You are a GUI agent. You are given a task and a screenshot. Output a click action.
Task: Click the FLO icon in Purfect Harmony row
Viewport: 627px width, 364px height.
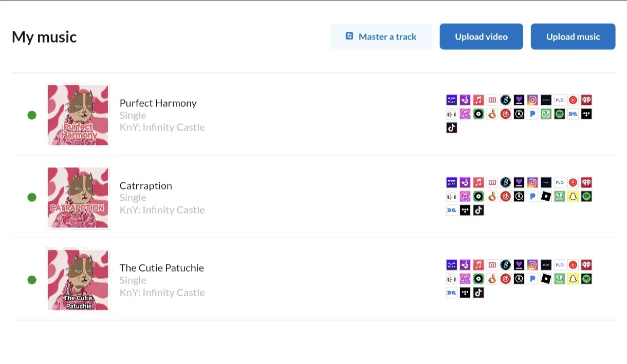pos(560,100)
